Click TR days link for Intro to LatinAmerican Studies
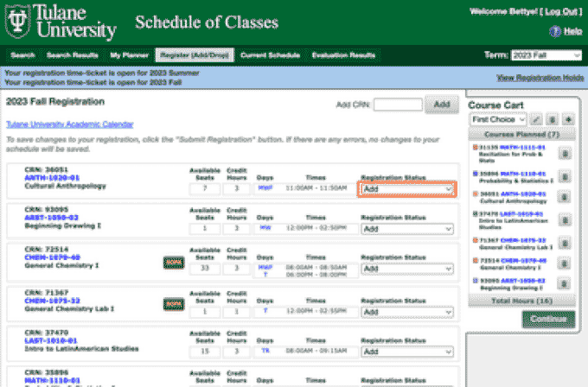 [265, 351]
